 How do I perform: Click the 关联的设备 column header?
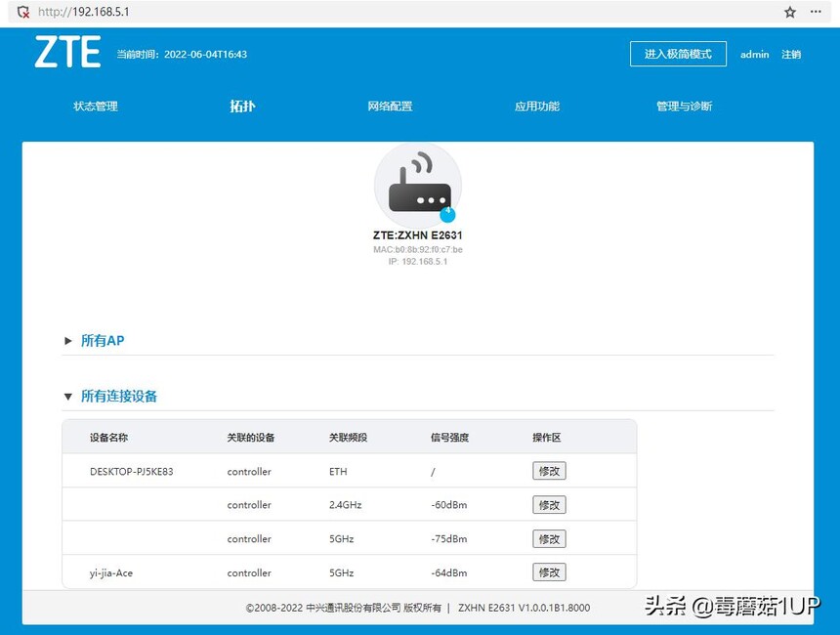[251, 438]
